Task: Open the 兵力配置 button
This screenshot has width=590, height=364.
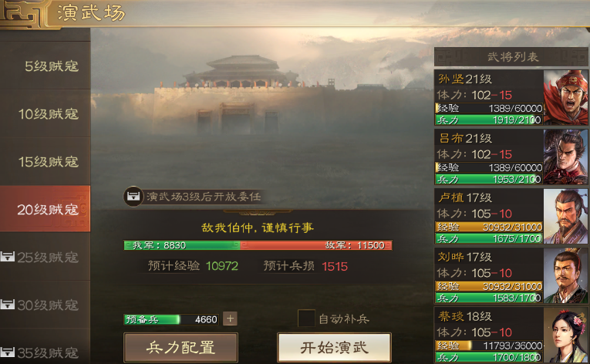Action: coord(181,348)
